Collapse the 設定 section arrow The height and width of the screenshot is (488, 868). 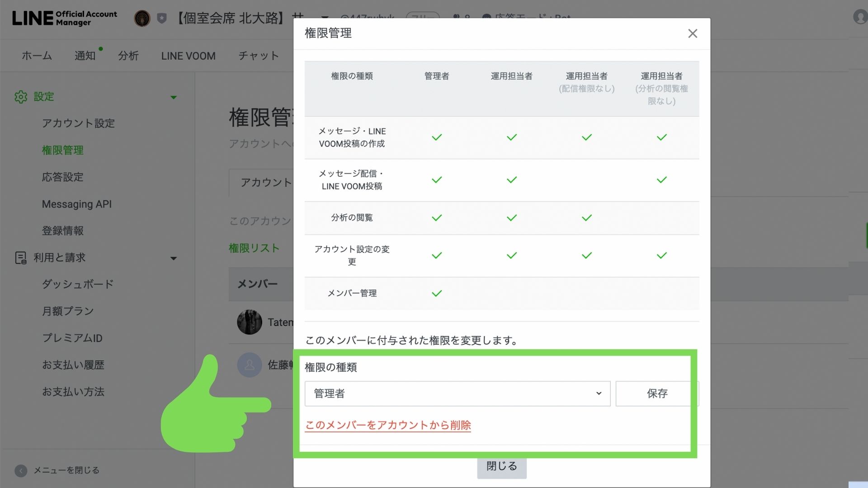click(174, 97)
